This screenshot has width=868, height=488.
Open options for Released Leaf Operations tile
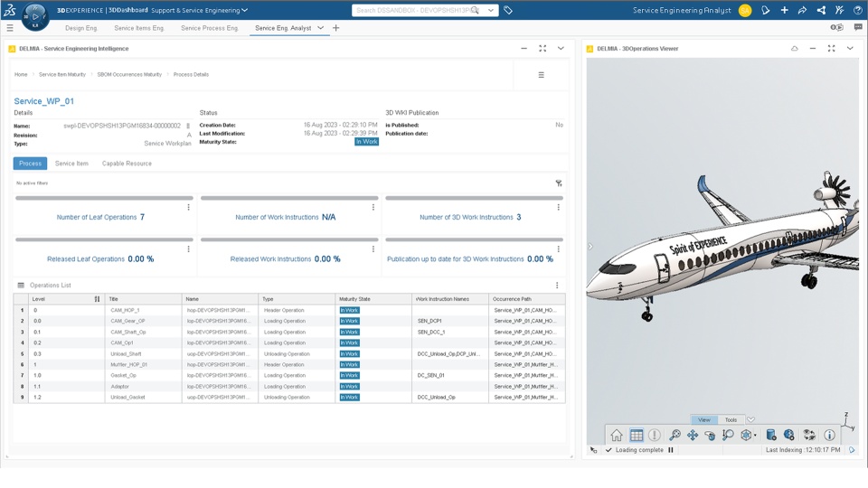click(x=188, y=249)
